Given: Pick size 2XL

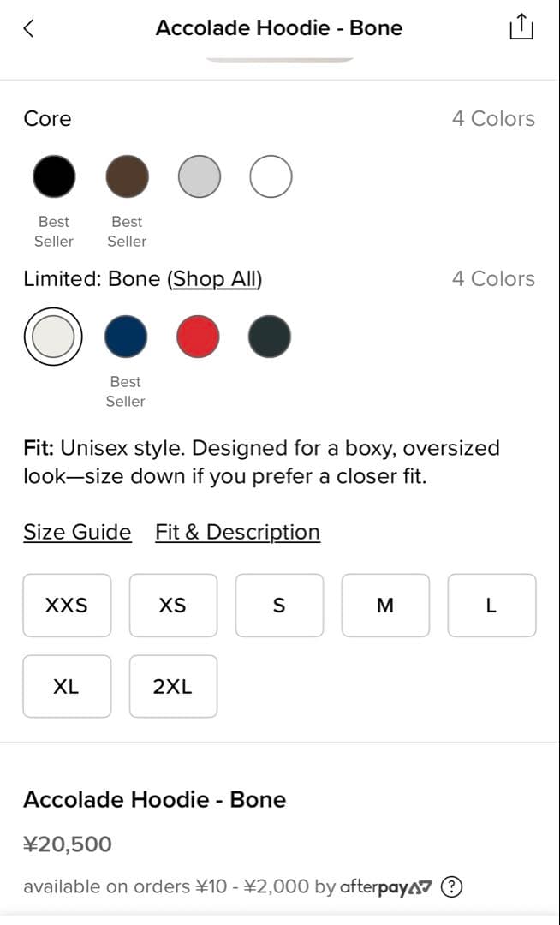Looking at the screenshot, I should coord(173,686).
